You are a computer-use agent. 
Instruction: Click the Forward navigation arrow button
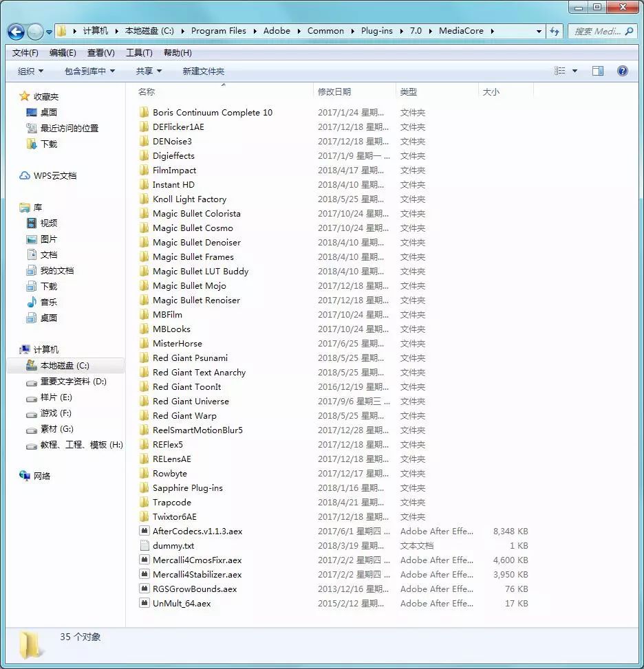(x=35, y=32)
